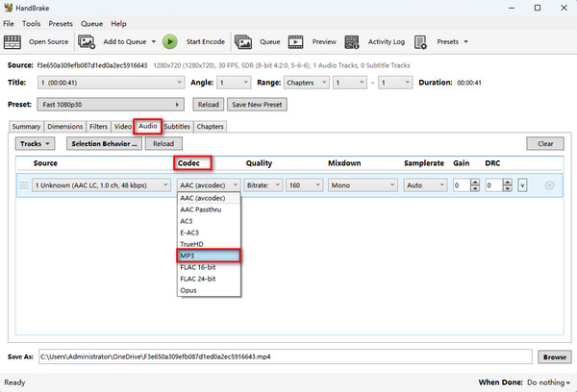
Task: Switch to the Dimensions tab
Action: [65, 127]
